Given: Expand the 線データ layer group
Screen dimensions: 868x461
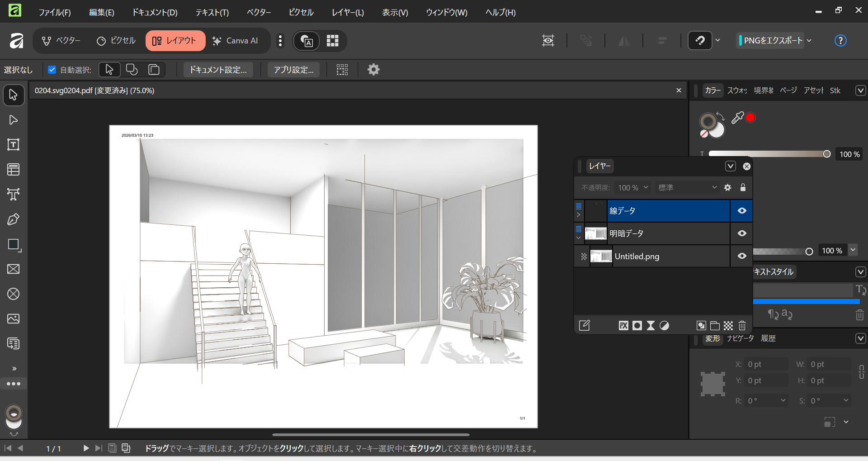Looking at the screenshot, I should coord(579,215).
